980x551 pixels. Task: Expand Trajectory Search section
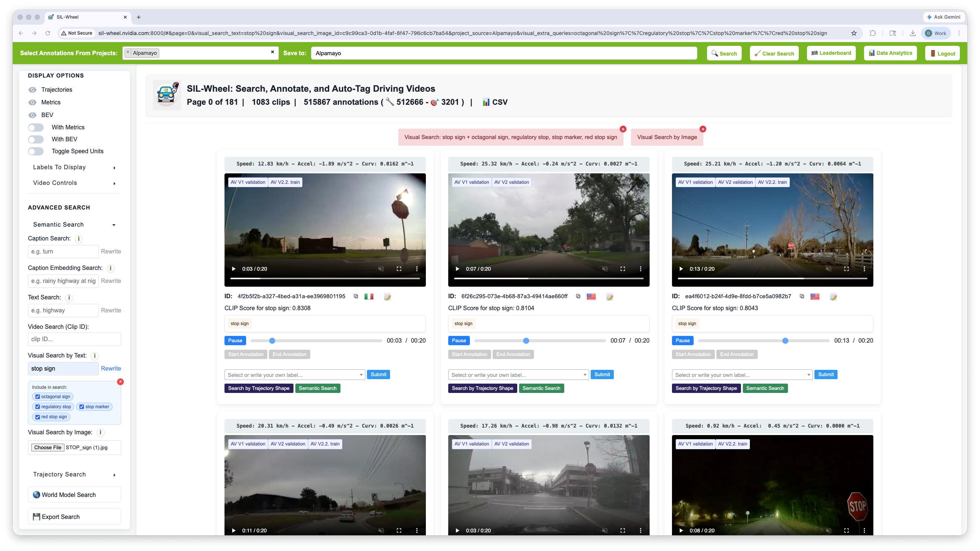click(x=74, y=475)
